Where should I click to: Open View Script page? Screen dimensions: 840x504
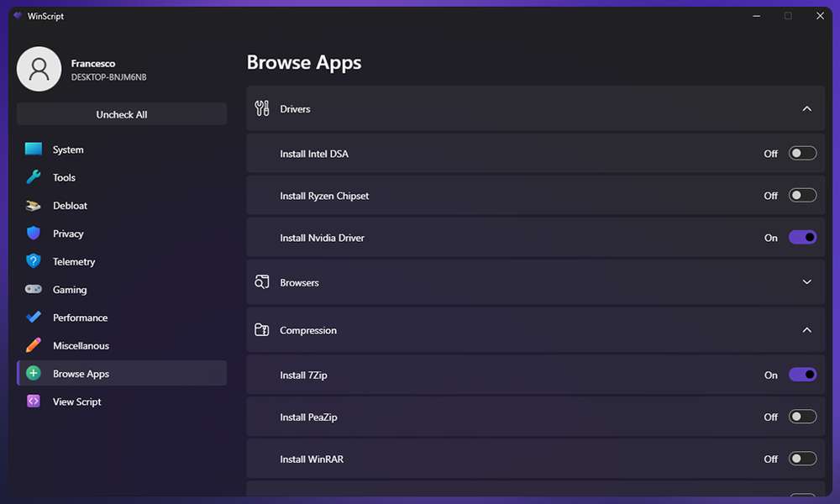click(x=122, y=402)
